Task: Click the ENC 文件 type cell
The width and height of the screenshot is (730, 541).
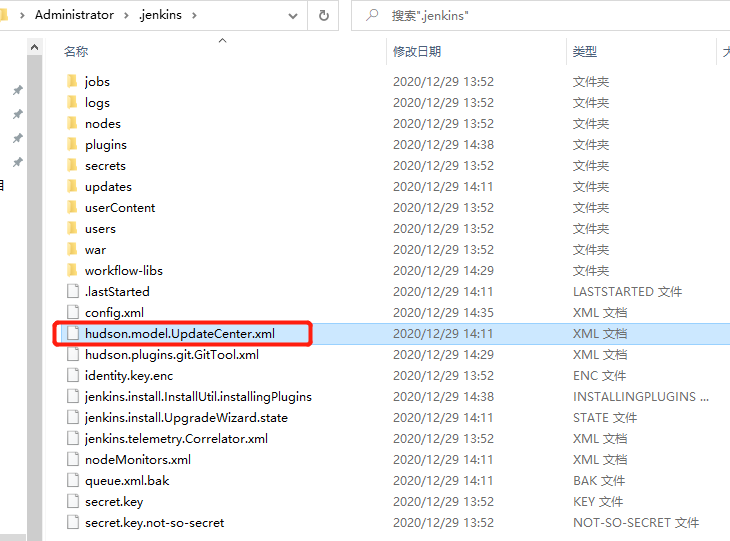Action: point(599,376)
